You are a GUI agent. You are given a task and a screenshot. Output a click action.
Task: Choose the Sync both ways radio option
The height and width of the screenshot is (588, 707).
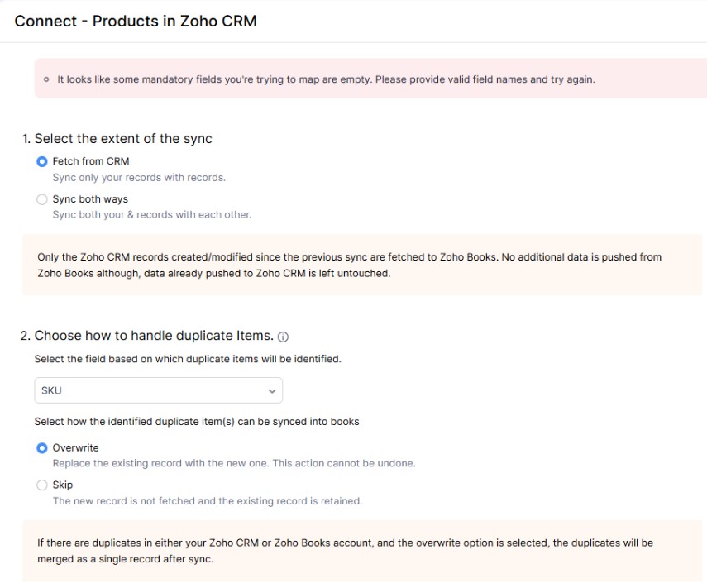tap(42, 199)
